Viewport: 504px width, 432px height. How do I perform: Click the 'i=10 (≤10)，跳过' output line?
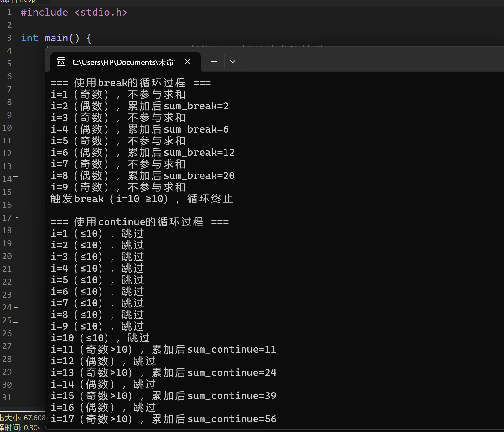click(100, 338)
